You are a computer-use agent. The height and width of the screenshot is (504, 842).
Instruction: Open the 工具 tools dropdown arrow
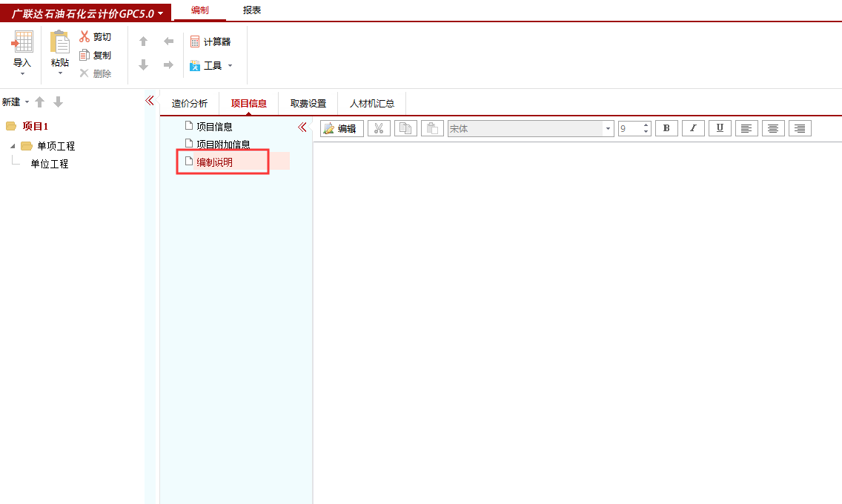tap(230, 65)
